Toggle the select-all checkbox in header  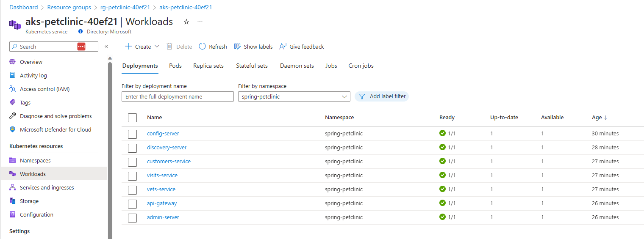(132, 118)
